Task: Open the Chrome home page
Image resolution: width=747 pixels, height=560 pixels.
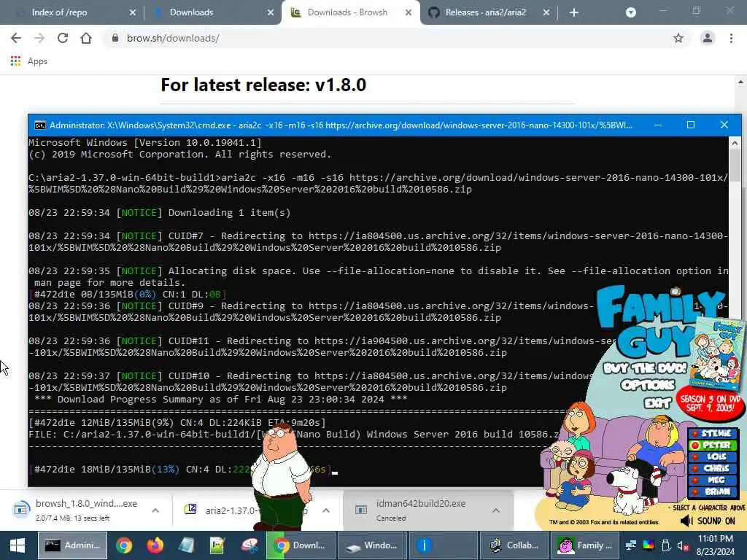Action: (86, 38)
